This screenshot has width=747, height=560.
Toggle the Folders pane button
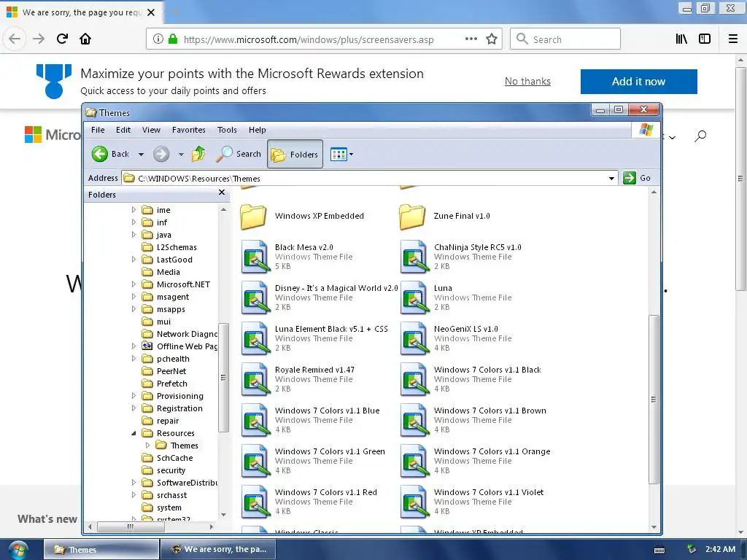pyautogui.click(x=295, y=154)
